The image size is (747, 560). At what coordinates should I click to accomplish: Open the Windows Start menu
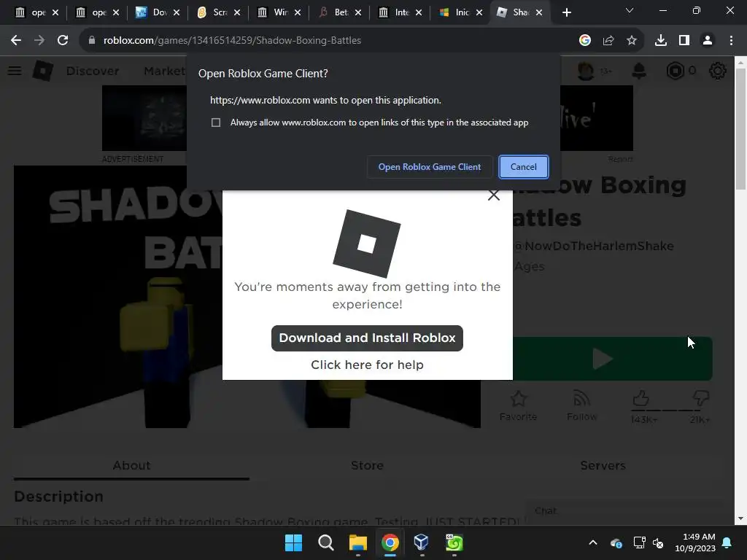(293, 542)
